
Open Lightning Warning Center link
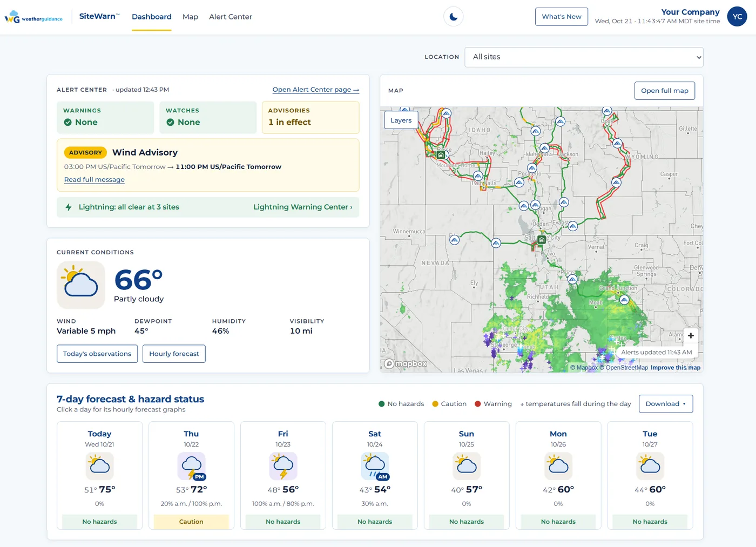point(303,207)
